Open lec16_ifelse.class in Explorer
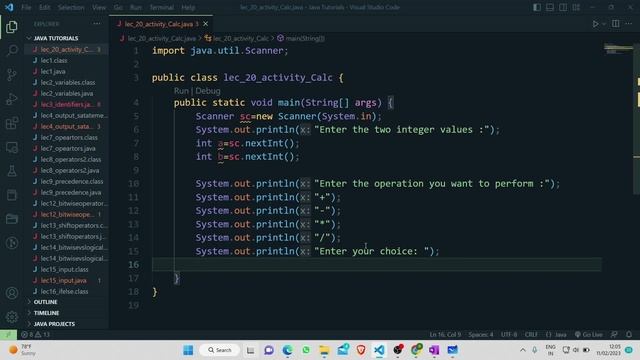 click(x=64, y=291)
